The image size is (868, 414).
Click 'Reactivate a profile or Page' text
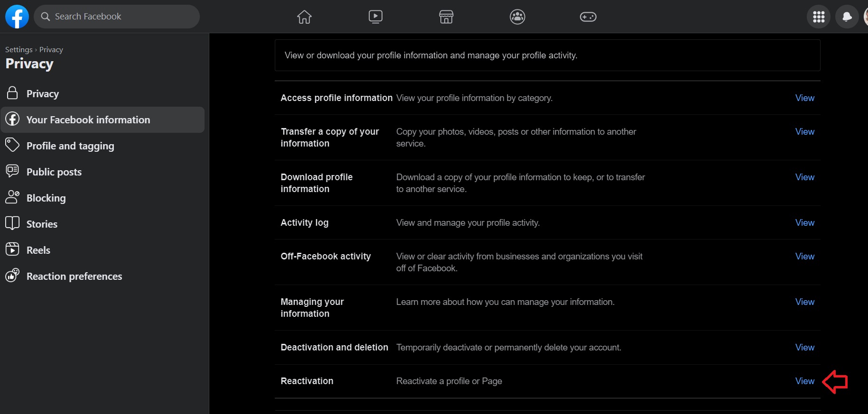pos(449,381)
